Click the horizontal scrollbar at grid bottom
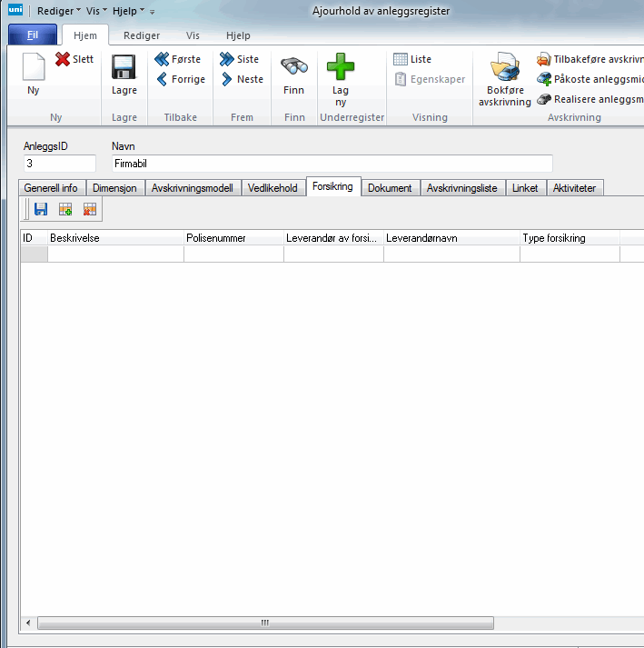The image size is (644, 648). tap(265, 623)
